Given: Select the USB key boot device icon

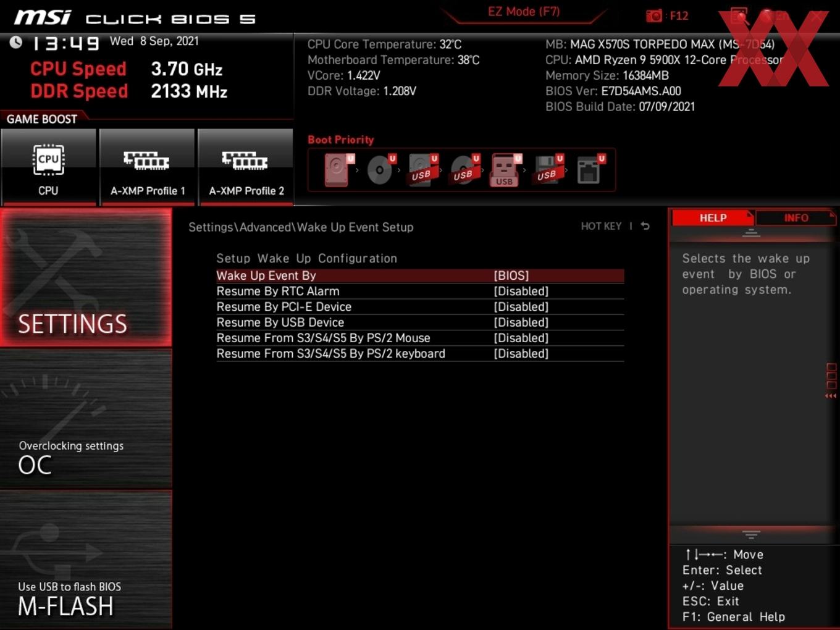Looking at the screenshot, I should pos(505,170).
